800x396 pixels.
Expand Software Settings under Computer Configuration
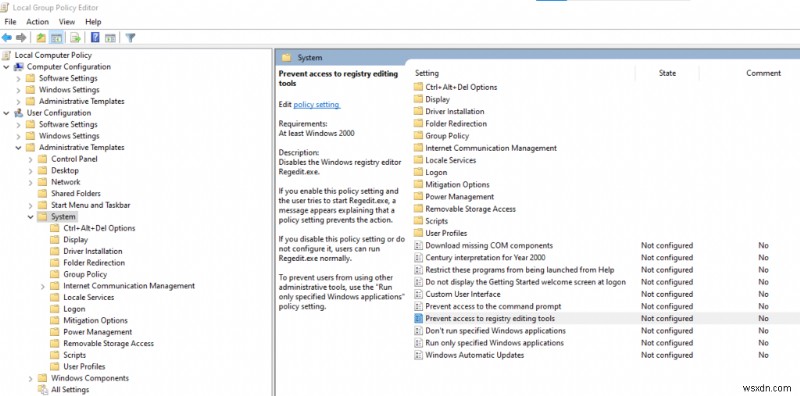coord(18,79)
